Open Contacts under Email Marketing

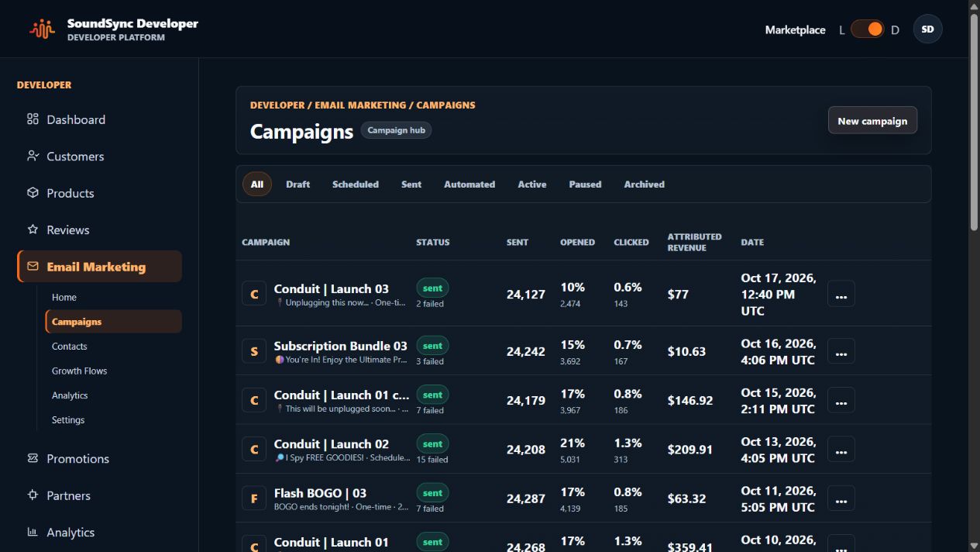tap(70, 347)
